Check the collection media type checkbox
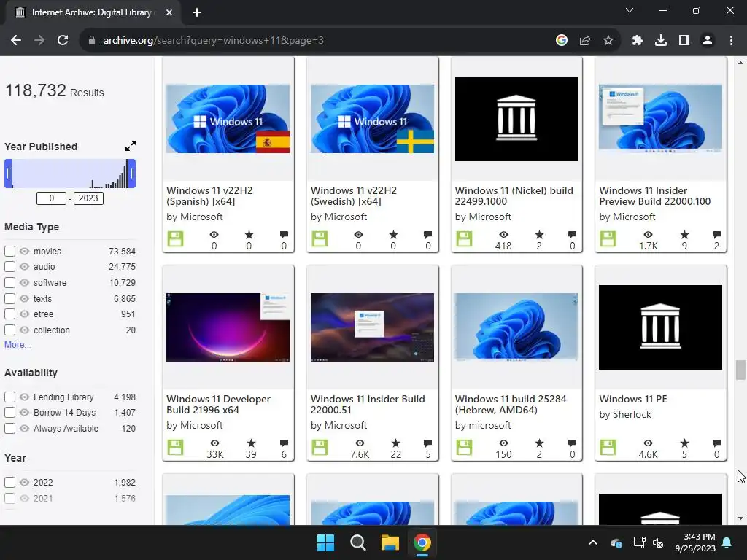 tap(9, 330)
